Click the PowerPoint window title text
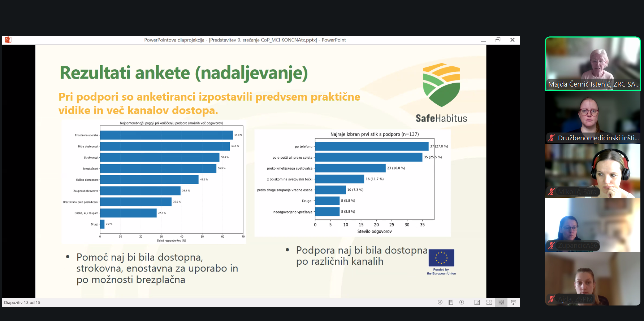The image size is (644, 321). [x=245, y=40]
